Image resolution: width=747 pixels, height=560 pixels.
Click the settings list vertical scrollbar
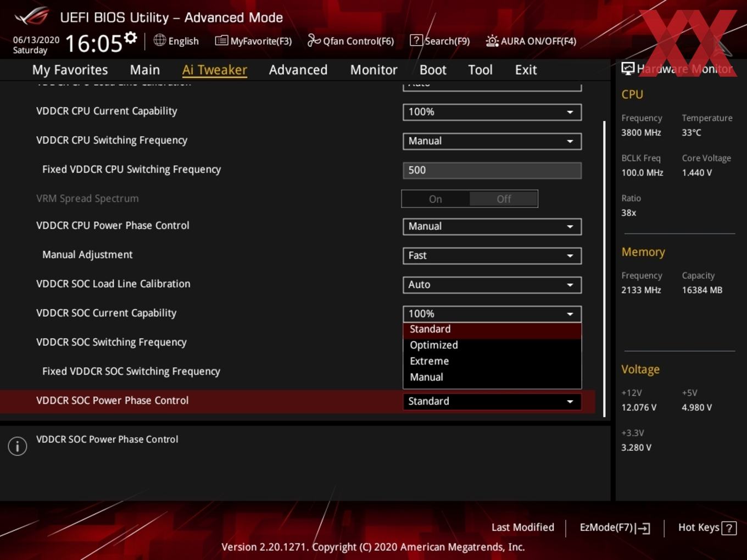pyautogui.click(x=604, y=269)
